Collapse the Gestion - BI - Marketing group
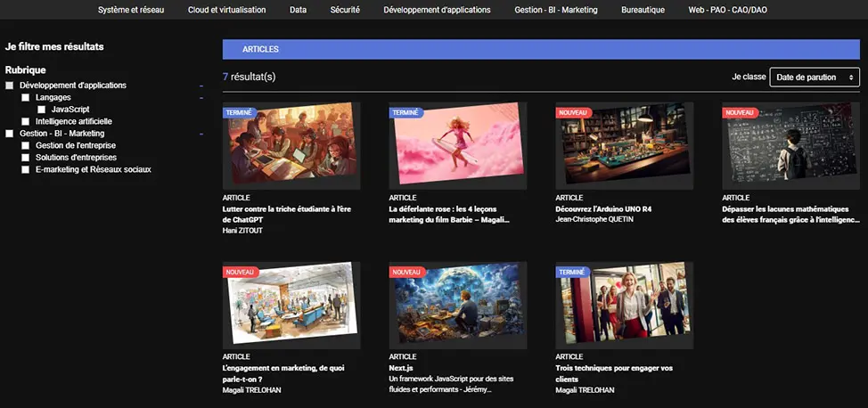This screenshot has width=868, height=408. pos(201,134)
